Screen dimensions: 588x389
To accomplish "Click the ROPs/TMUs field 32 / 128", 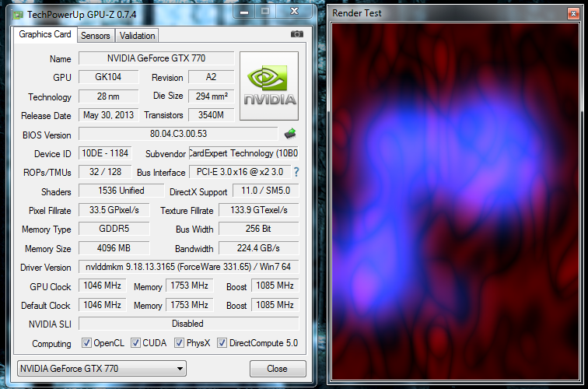I will point(105,172).
